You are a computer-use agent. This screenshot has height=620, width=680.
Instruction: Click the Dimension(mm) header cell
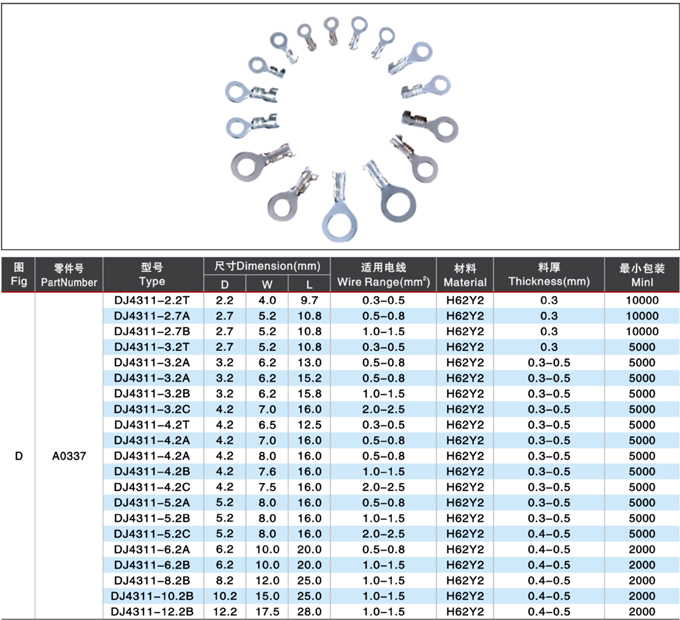pyautogui.click(x=265, y=266)
